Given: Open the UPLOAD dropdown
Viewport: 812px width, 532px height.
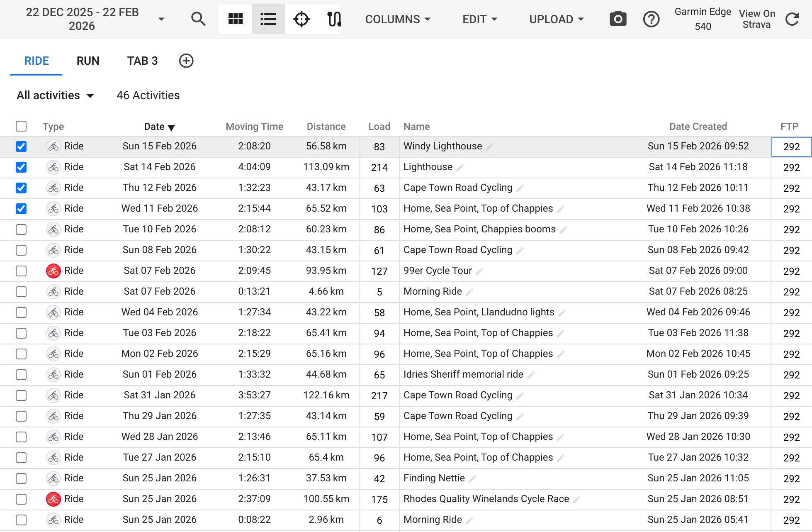Looking at the screenshot, I should pyautogui.click(x=556, y=19).
